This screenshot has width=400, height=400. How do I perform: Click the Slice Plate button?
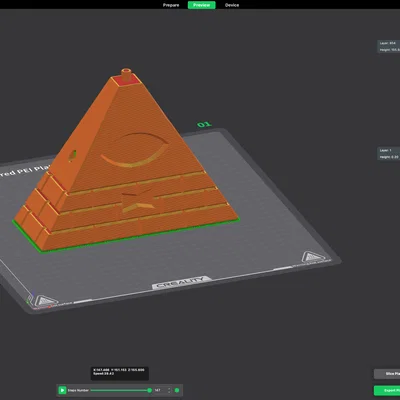click(387, 374)
